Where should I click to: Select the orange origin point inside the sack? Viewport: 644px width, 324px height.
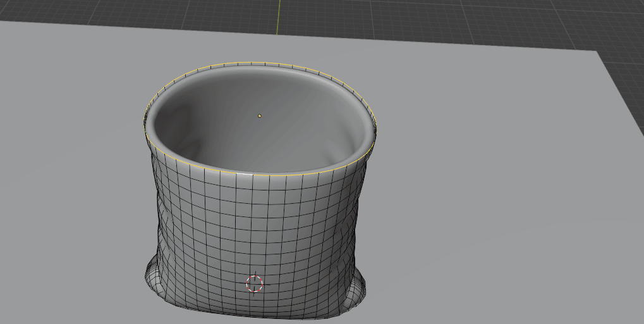260,116
